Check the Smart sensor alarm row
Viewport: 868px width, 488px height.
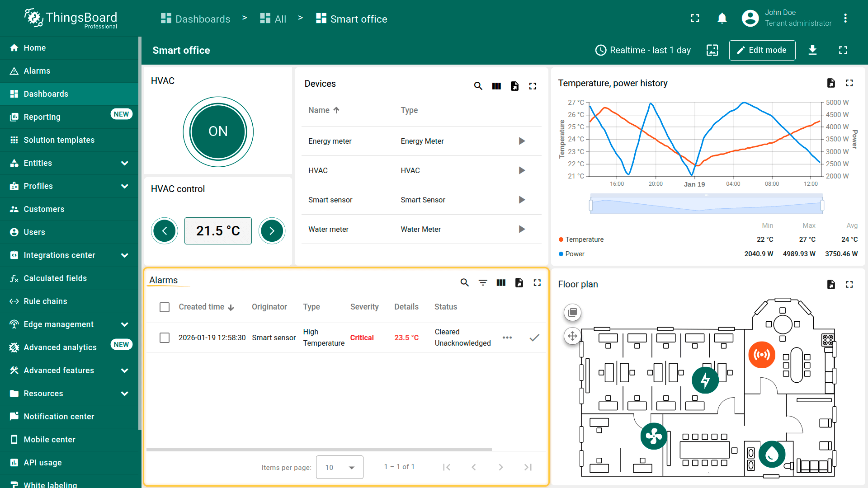tap(165, 338)
